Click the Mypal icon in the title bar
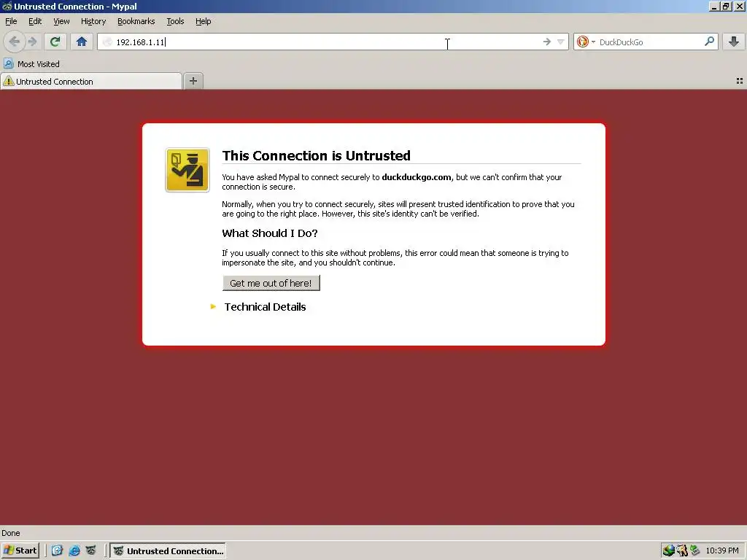This screenshot has width=747, height=560. point(7,6)
